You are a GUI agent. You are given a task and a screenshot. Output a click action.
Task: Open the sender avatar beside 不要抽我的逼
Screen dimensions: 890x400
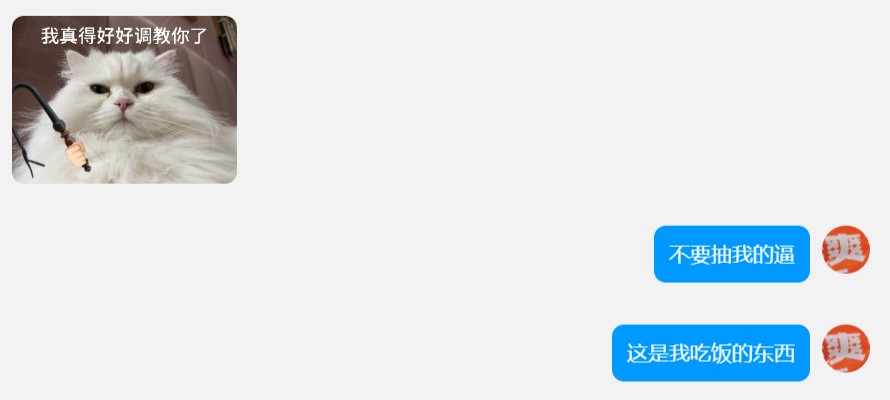tap(846, 250)
